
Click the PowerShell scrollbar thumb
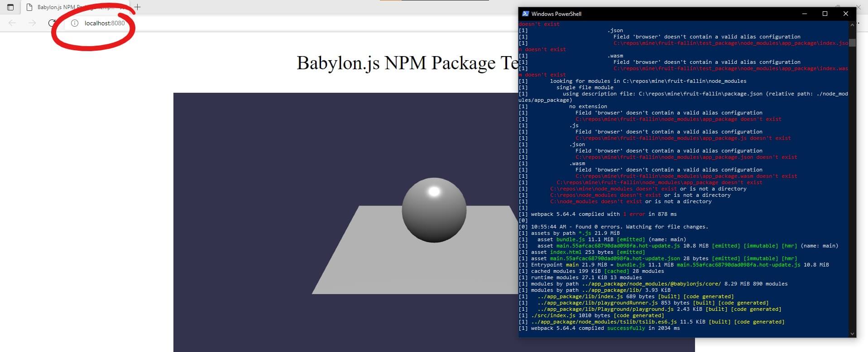(x=853, y=43)
